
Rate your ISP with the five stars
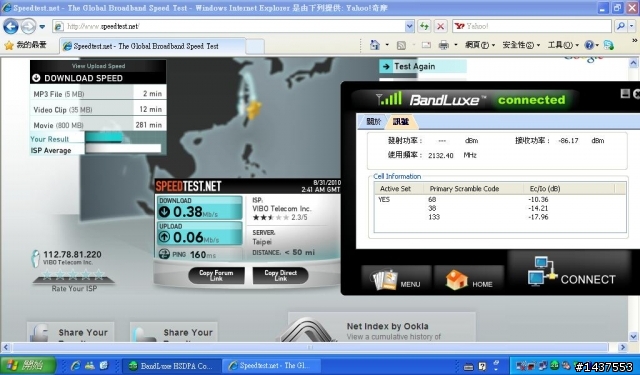[x=73, y=275]
